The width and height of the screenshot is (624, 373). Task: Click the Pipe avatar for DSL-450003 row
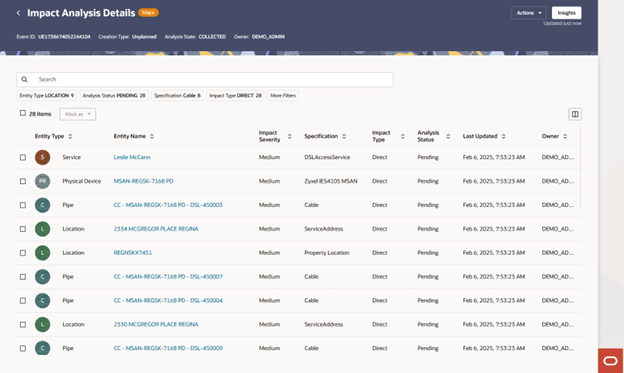[x=43, y=205]
